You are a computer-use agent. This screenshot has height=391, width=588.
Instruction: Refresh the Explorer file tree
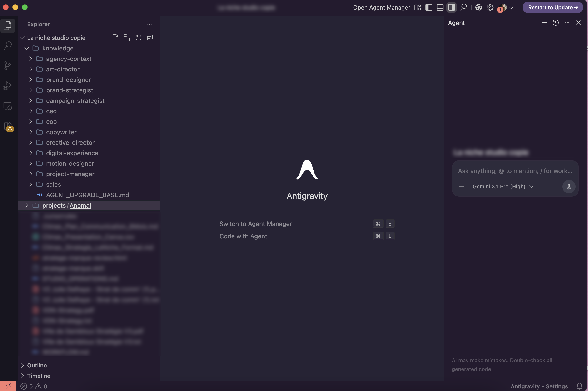[x=139, y=38]
